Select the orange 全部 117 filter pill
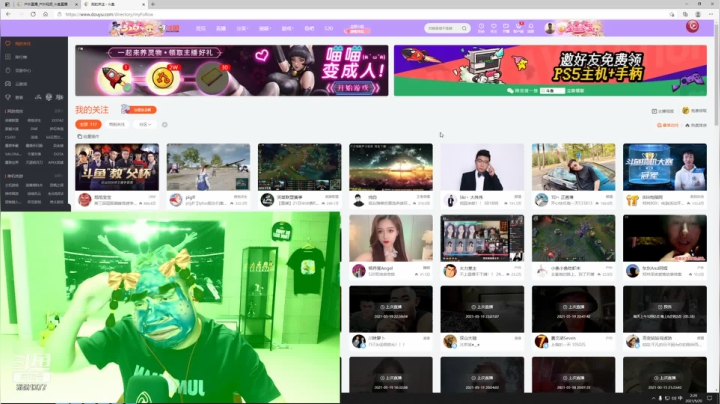The height and width of the screenshot is (404, 720). pyautogui.click(x=88, y=124)
